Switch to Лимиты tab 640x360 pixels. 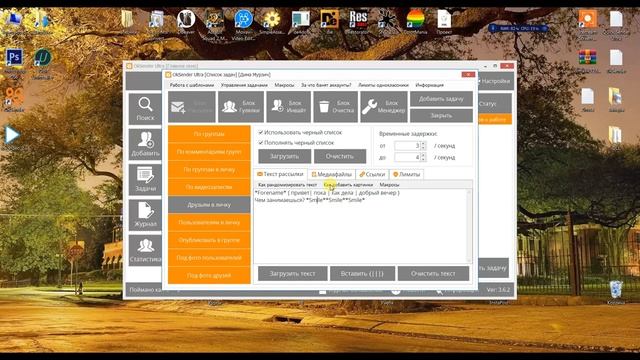tap(407, 174)
